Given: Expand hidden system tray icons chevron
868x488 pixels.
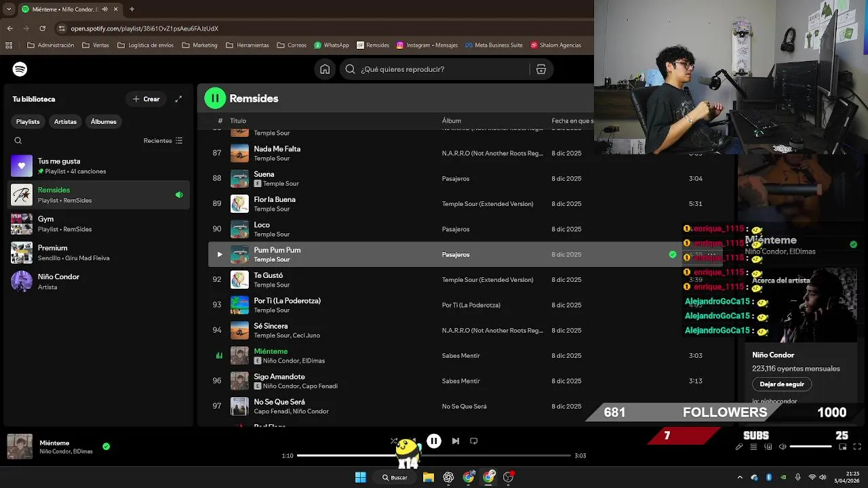Looking at the screenshot, I should click(741, 477).
